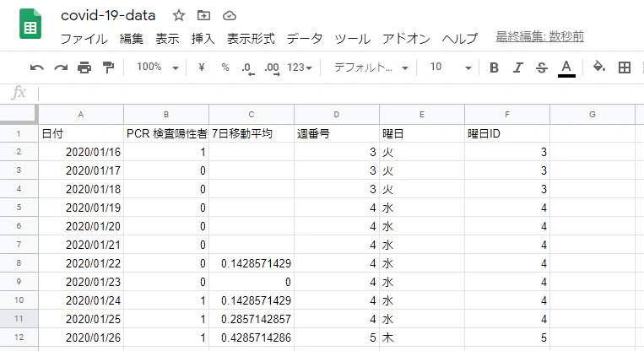Screen dimensions: 644x351
Task: Select the 日付 header cell
Action: click(81, 133)
